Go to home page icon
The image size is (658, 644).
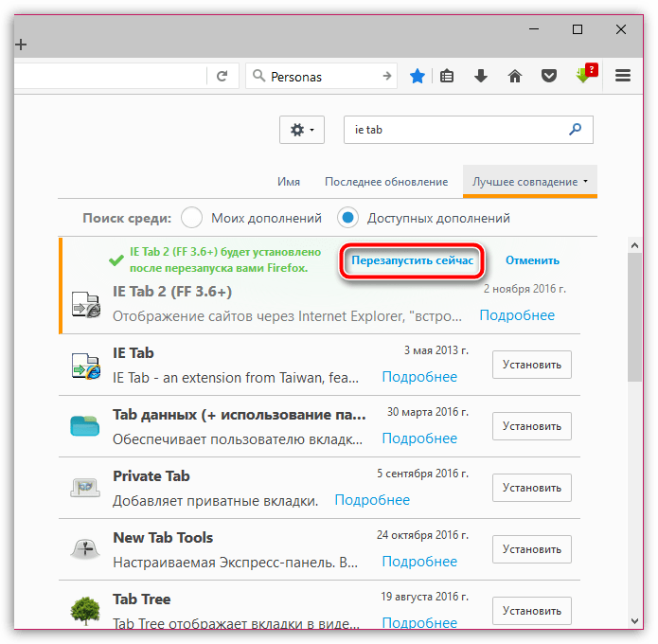pyautogui.click(x=515, y=76)
